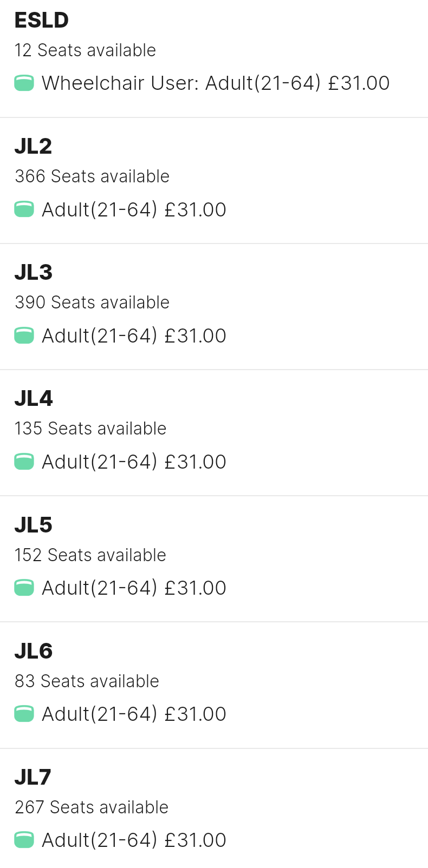
Task: Choose the JL2 section heading
Action: (33, 146)
